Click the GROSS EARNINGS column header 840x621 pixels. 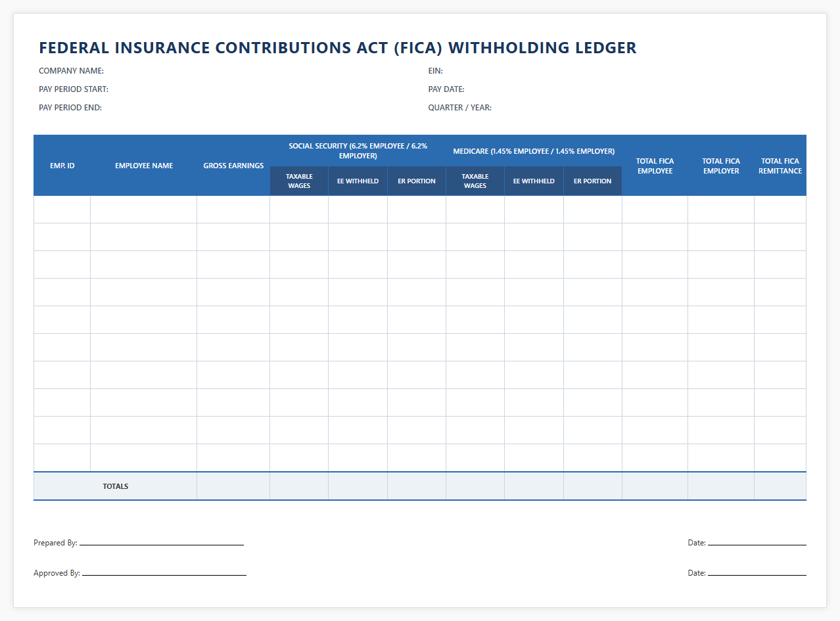click(x=233, y=166)
